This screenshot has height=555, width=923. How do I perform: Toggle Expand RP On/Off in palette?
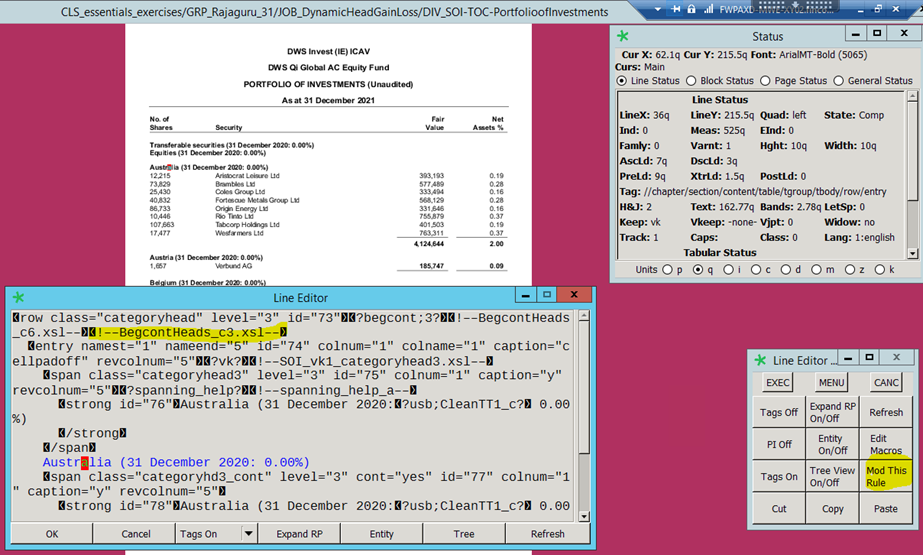[x=832, y=412]
